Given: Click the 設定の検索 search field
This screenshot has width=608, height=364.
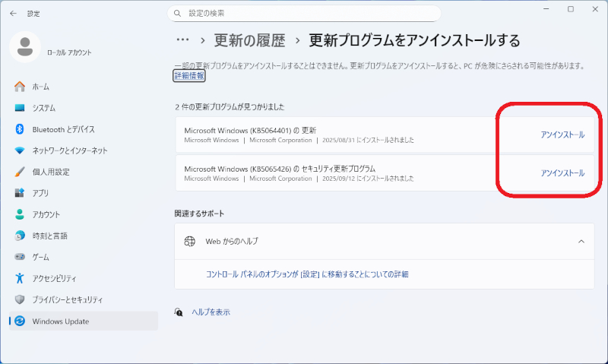Looking at the screenshot, I should pos(304,13).
